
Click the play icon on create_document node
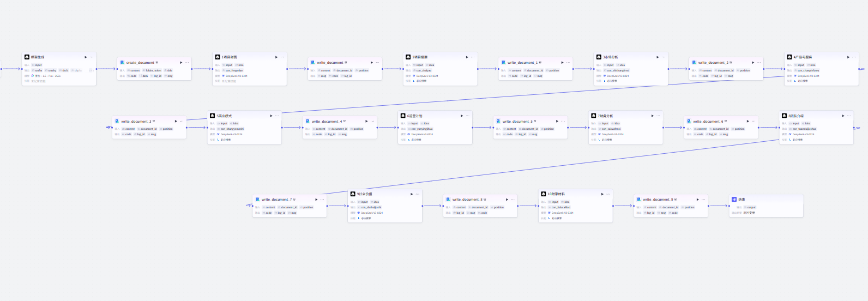tap(181, 62)
